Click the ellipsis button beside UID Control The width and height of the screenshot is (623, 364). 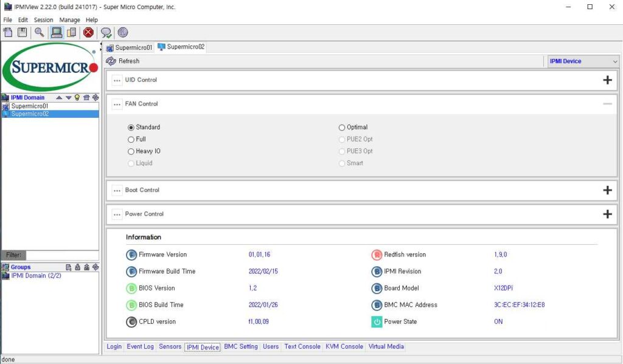pos(117,80)
